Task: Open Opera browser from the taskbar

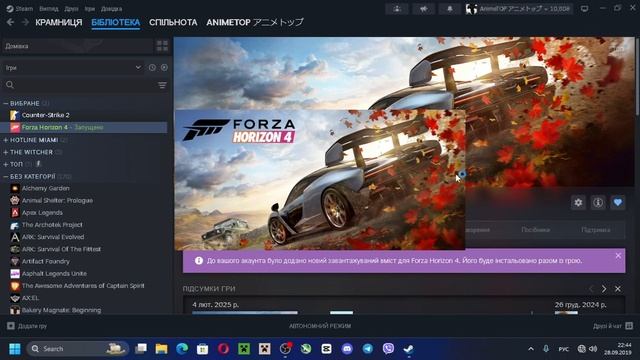Action: click(223, 349)
